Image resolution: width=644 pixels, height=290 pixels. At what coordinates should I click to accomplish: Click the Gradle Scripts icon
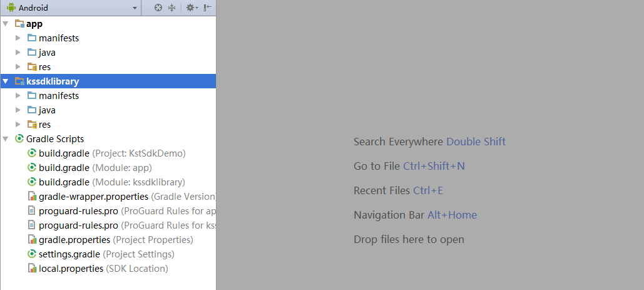pos(19,139)
